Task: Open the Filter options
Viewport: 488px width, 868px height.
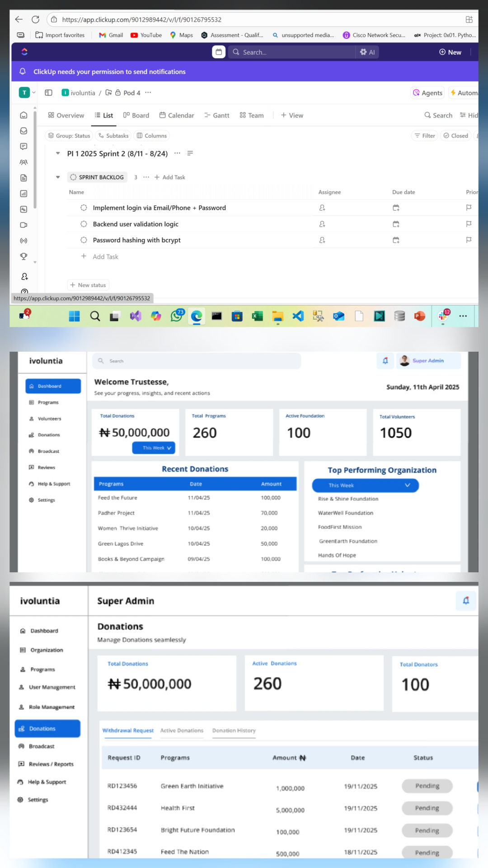Action: click(425, 136)
